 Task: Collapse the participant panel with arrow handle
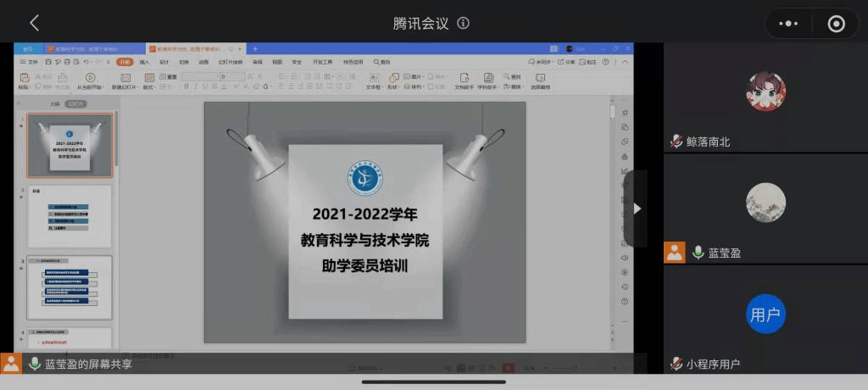point(637,209)
